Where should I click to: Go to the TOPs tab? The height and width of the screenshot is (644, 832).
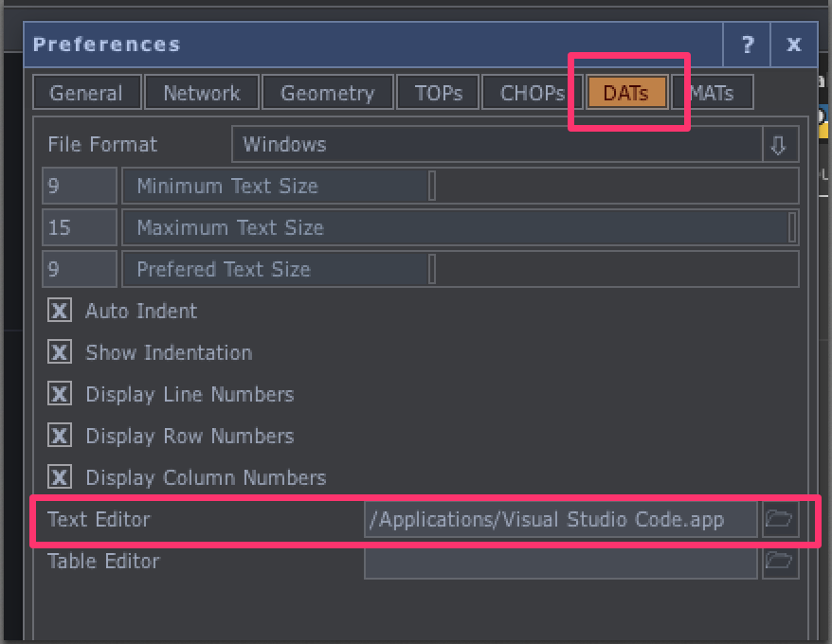438,93
